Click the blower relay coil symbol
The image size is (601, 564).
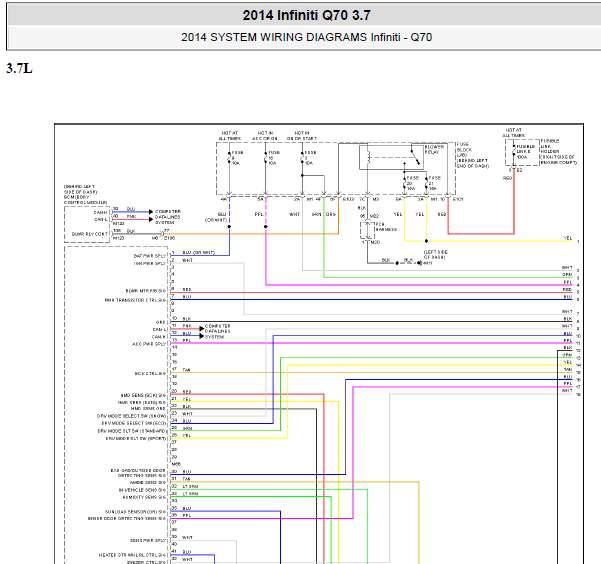(368, 157)
